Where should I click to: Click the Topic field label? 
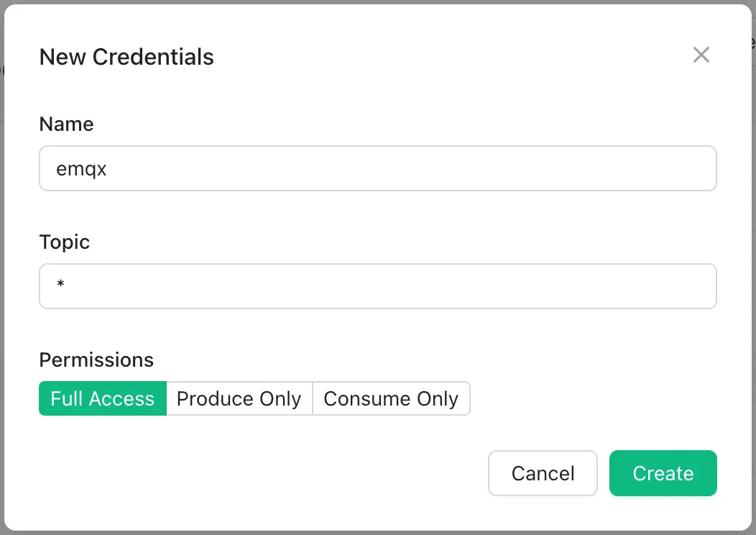[64, 242]
